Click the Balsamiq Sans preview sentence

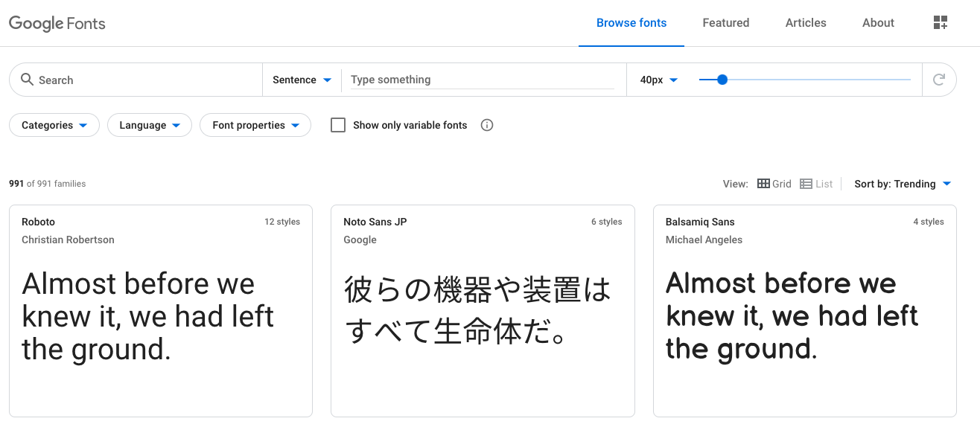(x=792, y=315)
